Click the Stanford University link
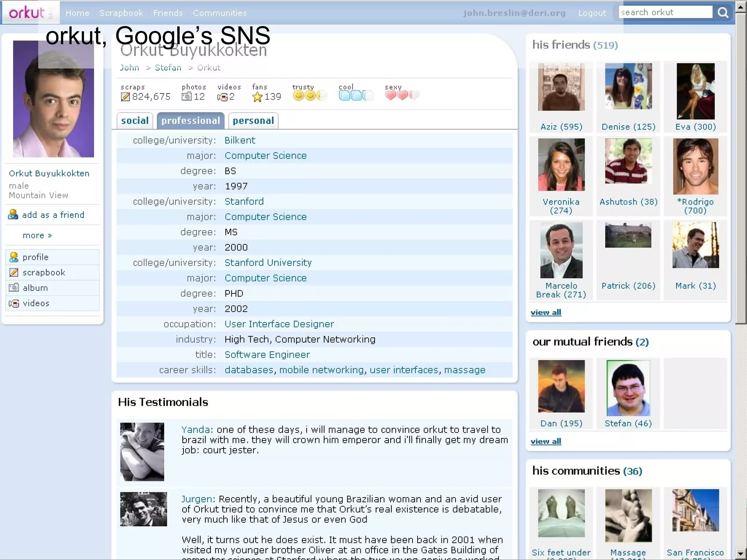Image resolution: width=747 pixels, height=560 pixels. point(268,263)
